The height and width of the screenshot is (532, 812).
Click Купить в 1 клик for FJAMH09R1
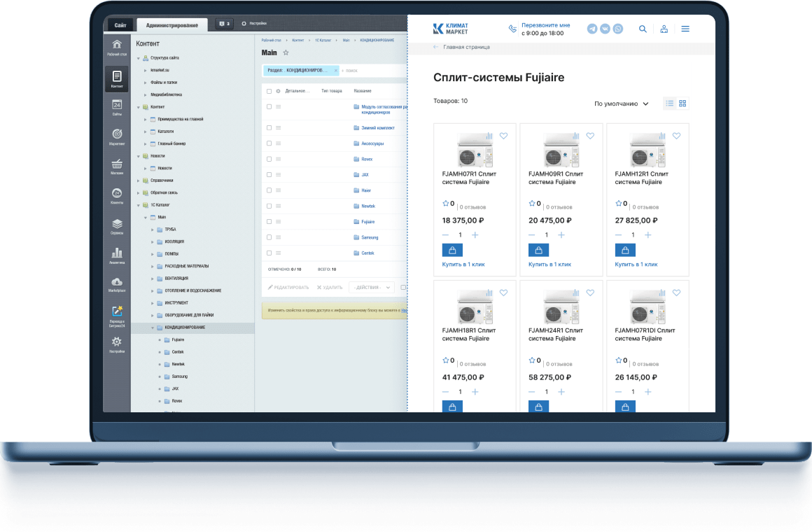tap(549, 265)
